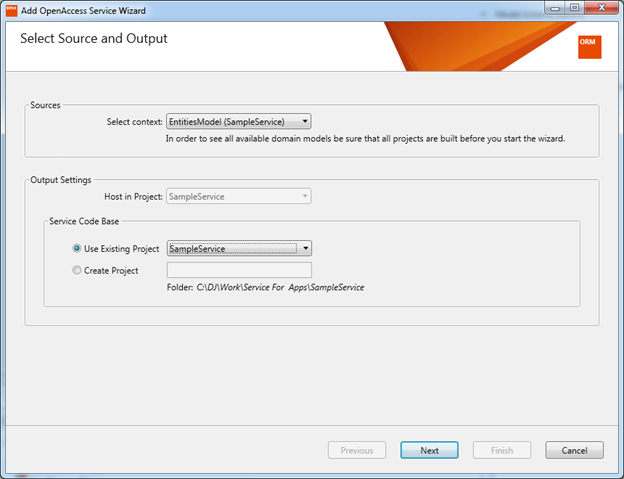Expand the Host in Project combo box
The height and width of the screenshot is (479, 624).
click(239, 197)
